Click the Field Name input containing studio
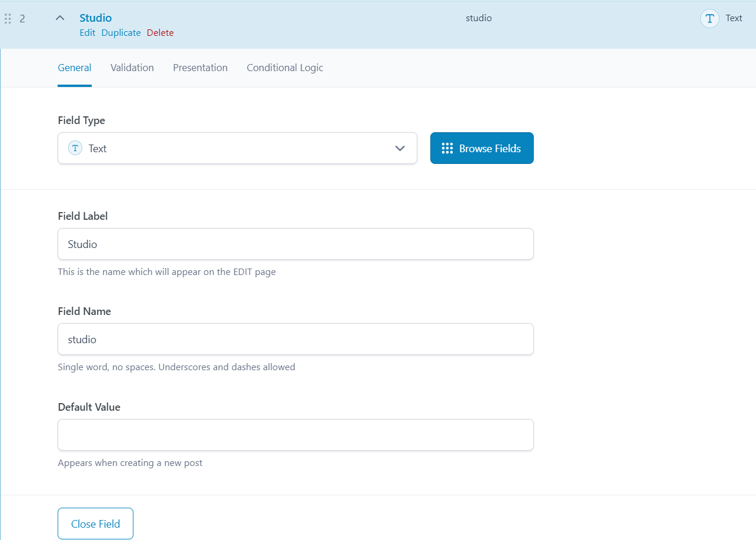Viewport: 756px width, 540px height. [295, 339]
